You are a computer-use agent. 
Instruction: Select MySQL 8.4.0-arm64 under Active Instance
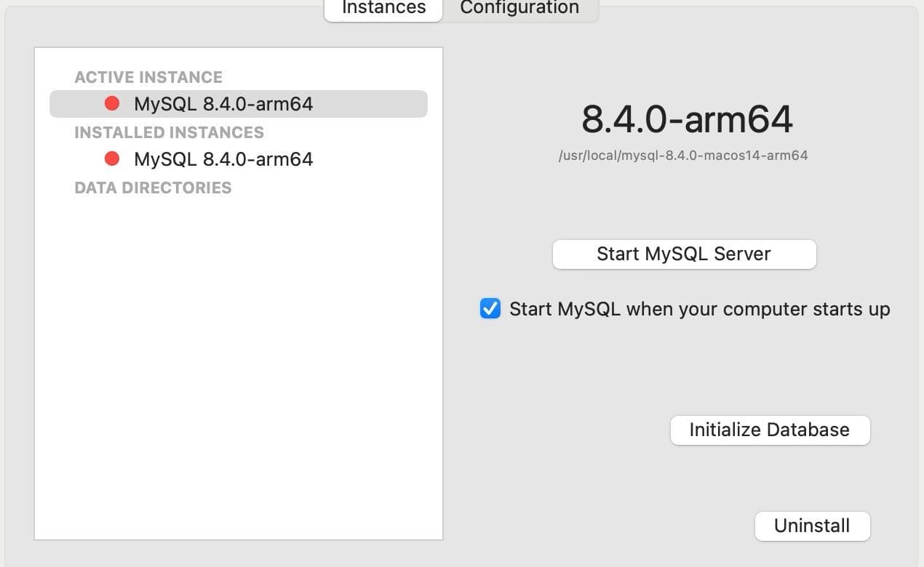coord(223,104)
